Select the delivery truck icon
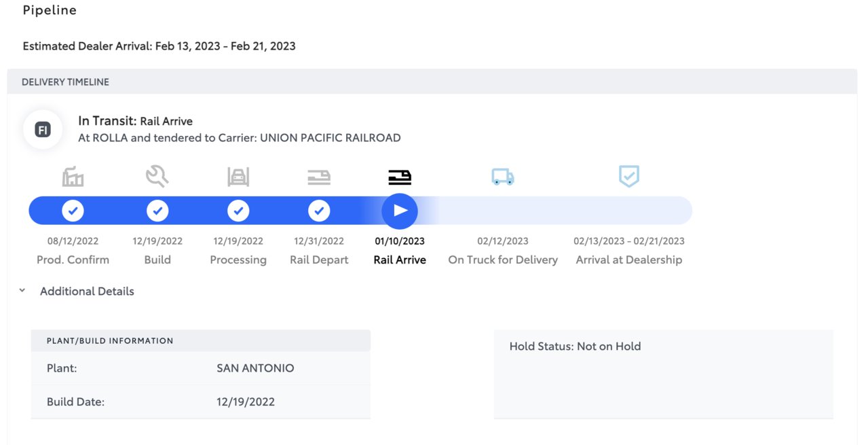Screen dimensions: 868x445 pos(503,177)
